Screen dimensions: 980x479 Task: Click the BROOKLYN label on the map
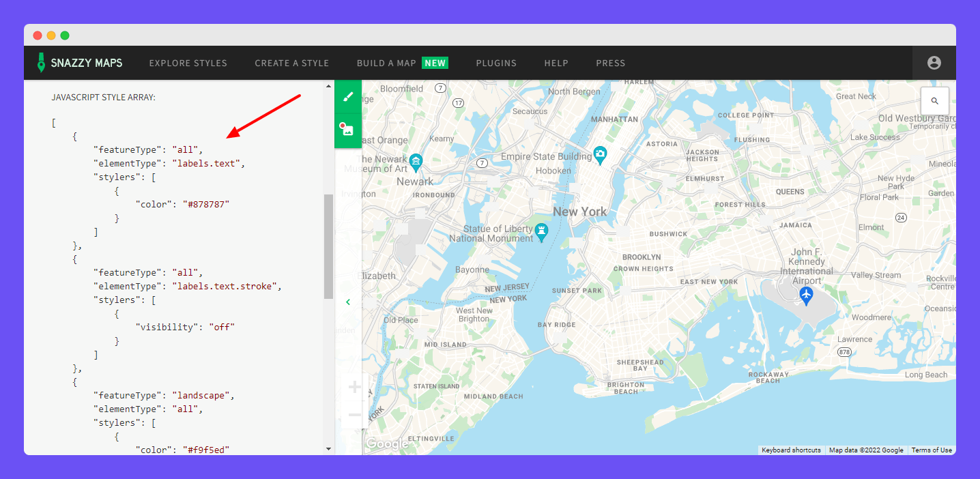pyautogui.click(x=642, y=257)
